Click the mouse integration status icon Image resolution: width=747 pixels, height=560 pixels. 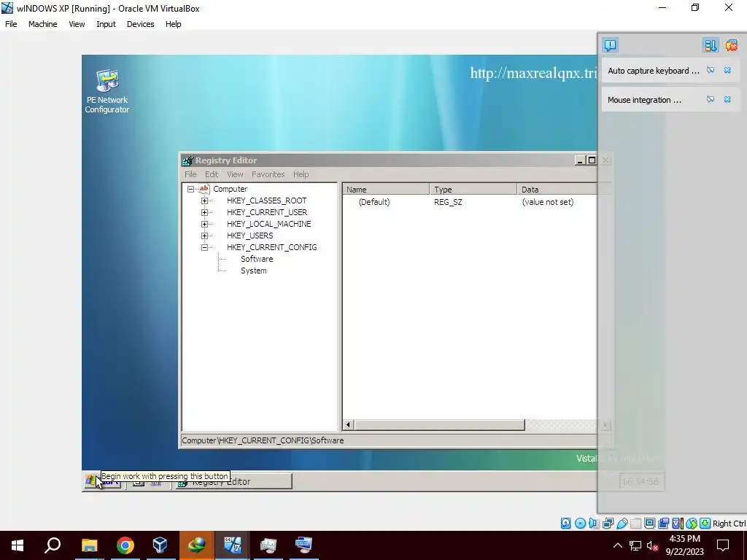(x=692, y=524)
